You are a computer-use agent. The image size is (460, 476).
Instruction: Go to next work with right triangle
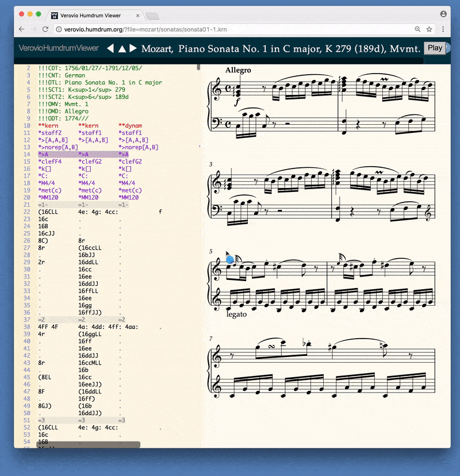coord(133,48)
